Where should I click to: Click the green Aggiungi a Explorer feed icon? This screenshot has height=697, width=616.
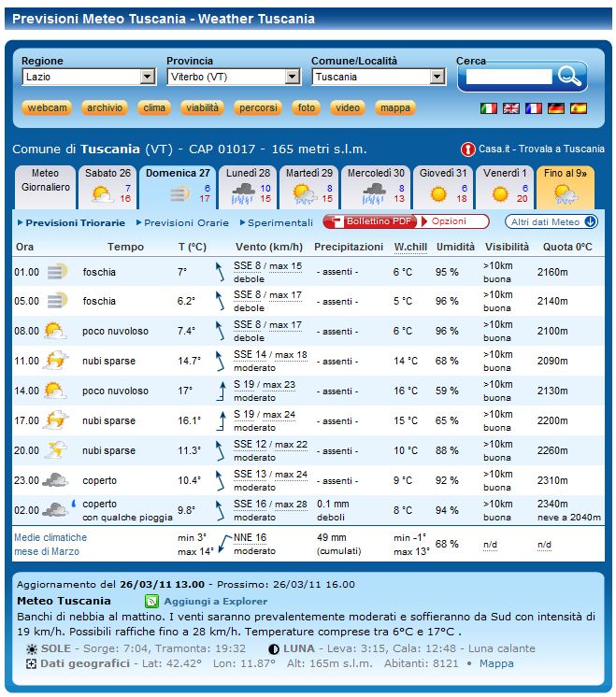click(x=151, y=602)
